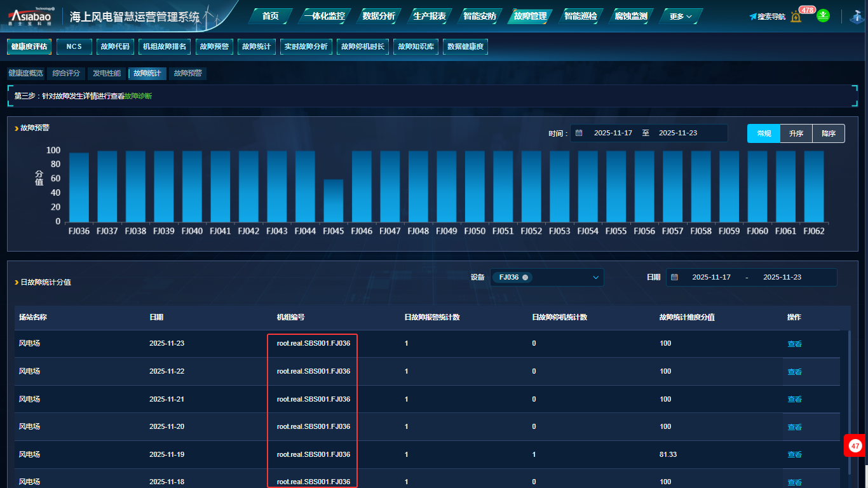Viewport: 868px width, 488px height.
Task: Expand the 更多 menu in top navigation
Action: [681, 16]
